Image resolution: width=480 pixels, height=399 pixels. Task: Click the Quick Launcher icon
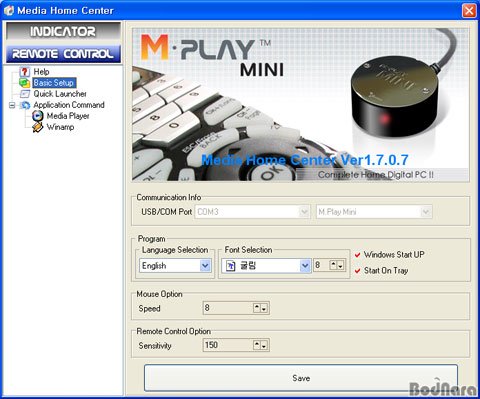pyautogui.click(x=25, y=94)
